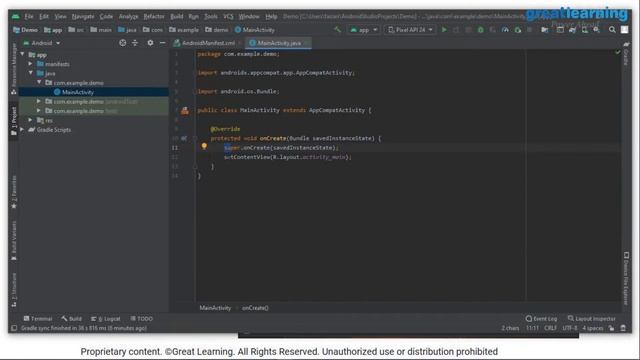The image size is (640, 360).
Task: Select the MainActivity.java editor tab
Action: (279, 43)
